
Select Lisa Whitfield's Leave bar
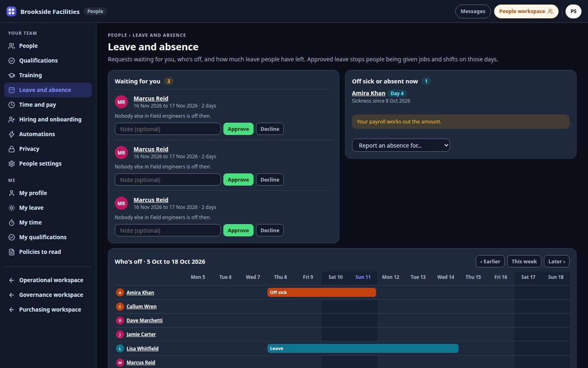coord(363,348)
